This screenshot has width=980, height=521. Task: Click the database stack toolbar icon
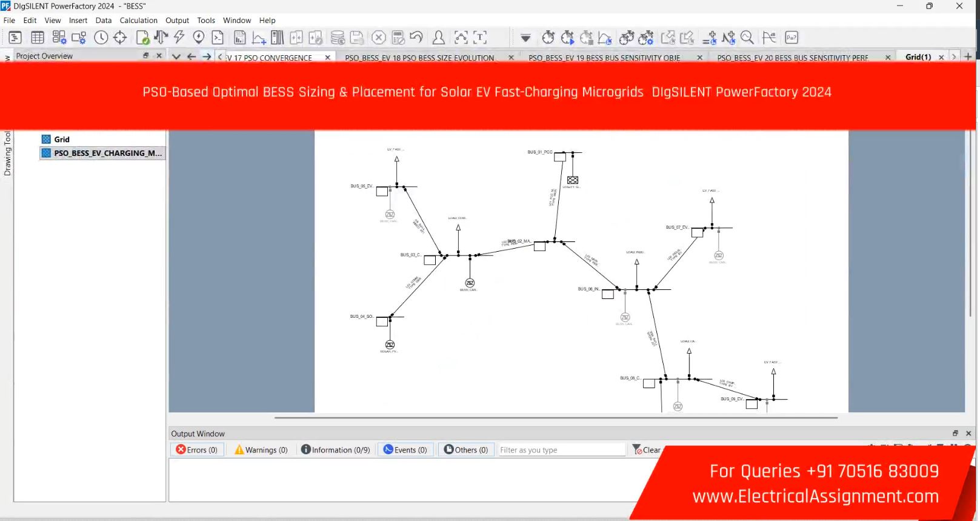coord(338,38)
